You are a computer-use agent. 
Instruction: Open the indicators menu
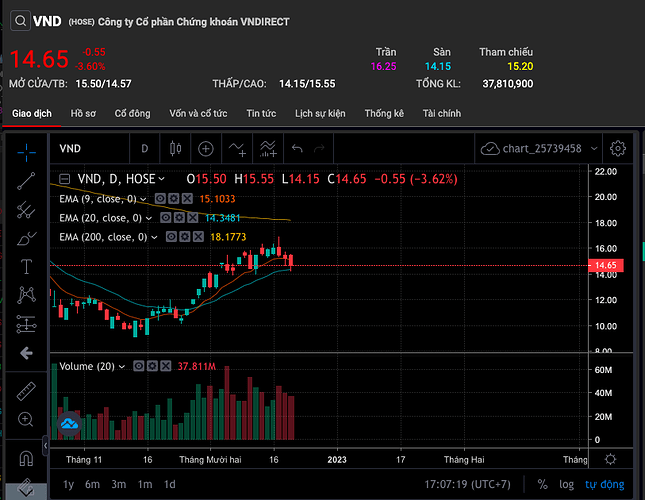coord(237,148)
